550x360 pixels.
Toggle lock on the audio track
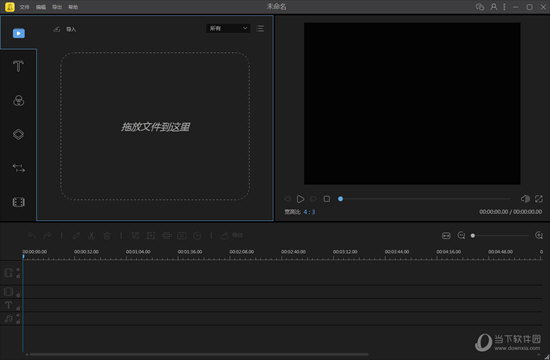[x=18, y=321]
